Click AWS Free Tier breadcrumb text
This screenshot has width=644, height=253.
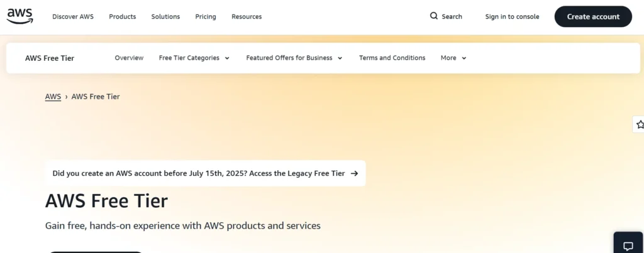point(96,97)
